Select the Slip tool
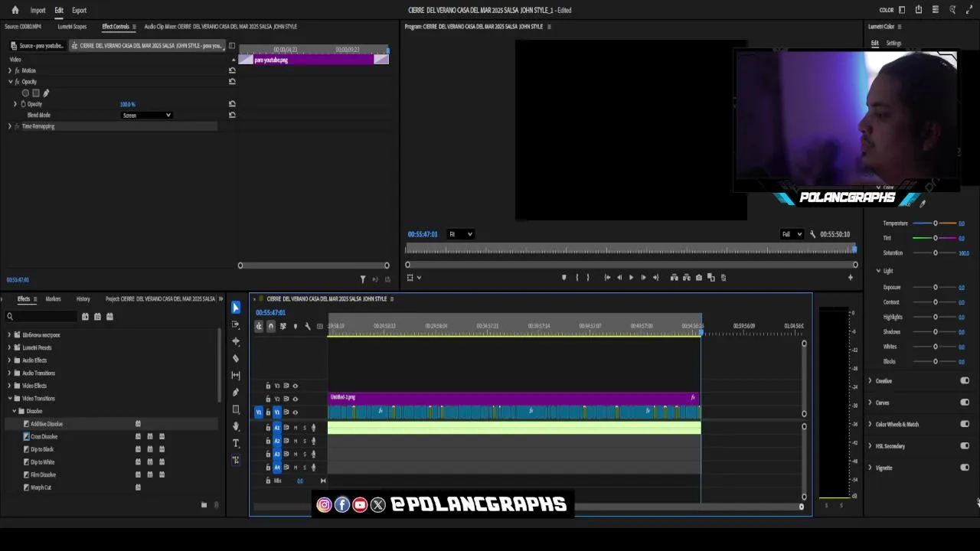 235,375
